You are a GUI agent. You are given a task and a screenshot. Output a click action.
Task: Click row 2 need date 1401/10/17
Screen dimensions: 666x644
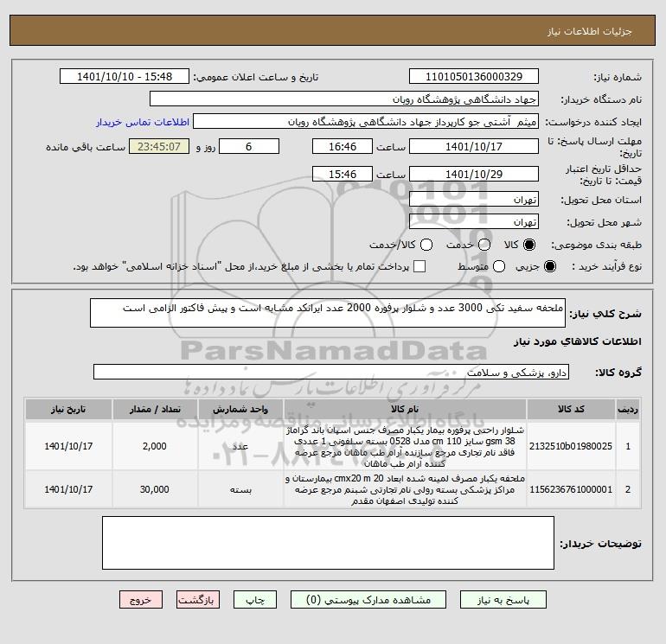coord(68,489)
